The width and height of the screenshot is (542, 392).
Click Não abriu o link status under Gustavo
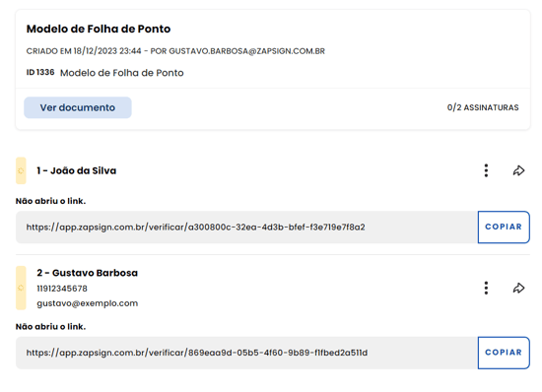pos(50,327)
